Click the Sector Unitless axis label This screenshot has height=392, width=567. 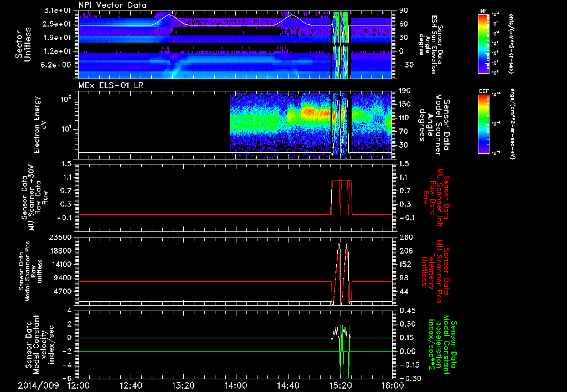pos(23,44)
